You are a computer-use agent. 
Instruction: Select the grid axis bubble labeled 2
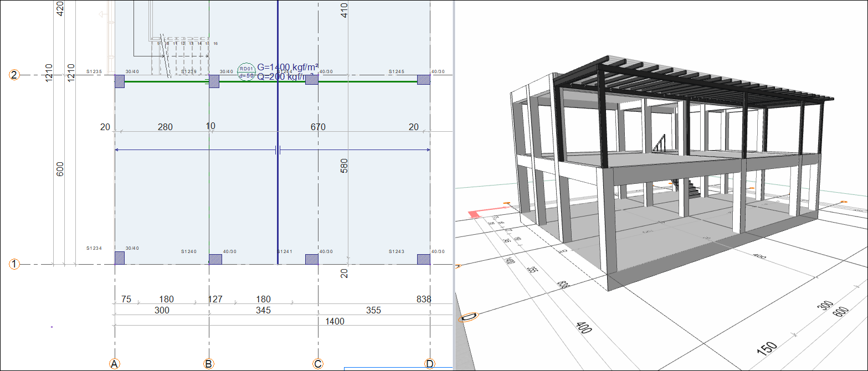point(15,75)
